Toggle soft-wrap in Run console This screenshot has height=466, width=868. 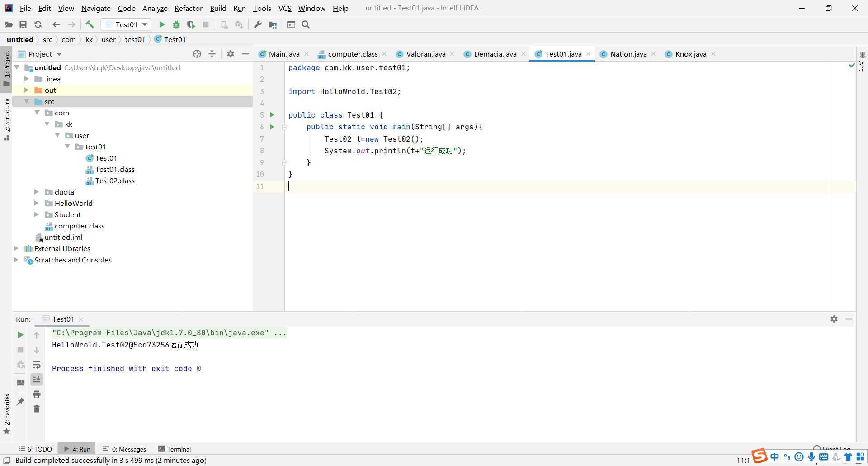pos(37,365)
